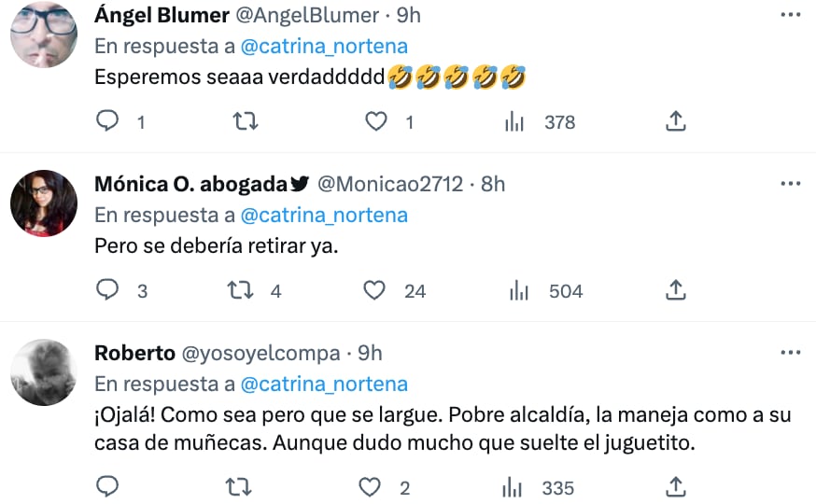This screenshot has width=816, height=504.
Task: Like Mónica's tweet with 24 likes
Action: [x=375, y=290]
